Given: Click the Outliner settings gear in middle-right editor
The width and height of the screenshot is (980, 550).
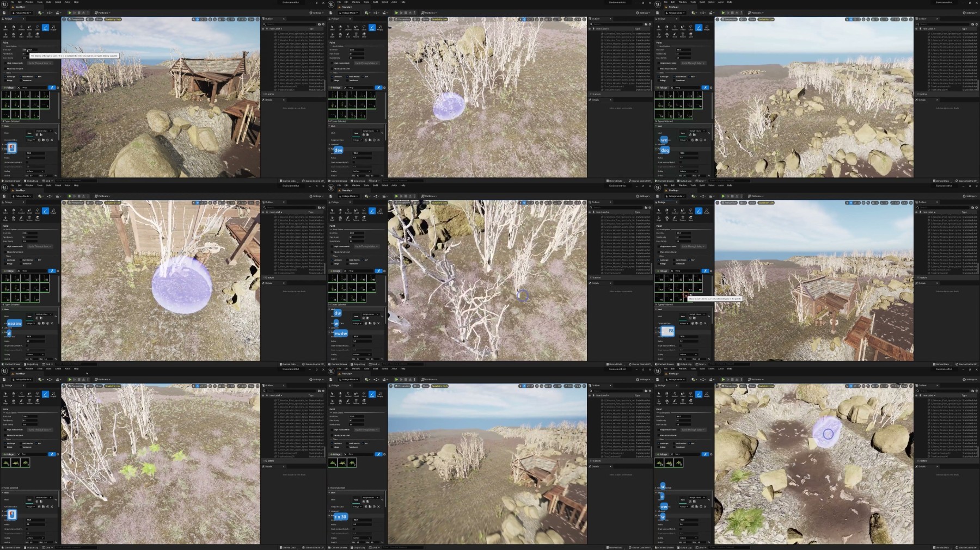Looking at the screenshot, I should (976, 207).
